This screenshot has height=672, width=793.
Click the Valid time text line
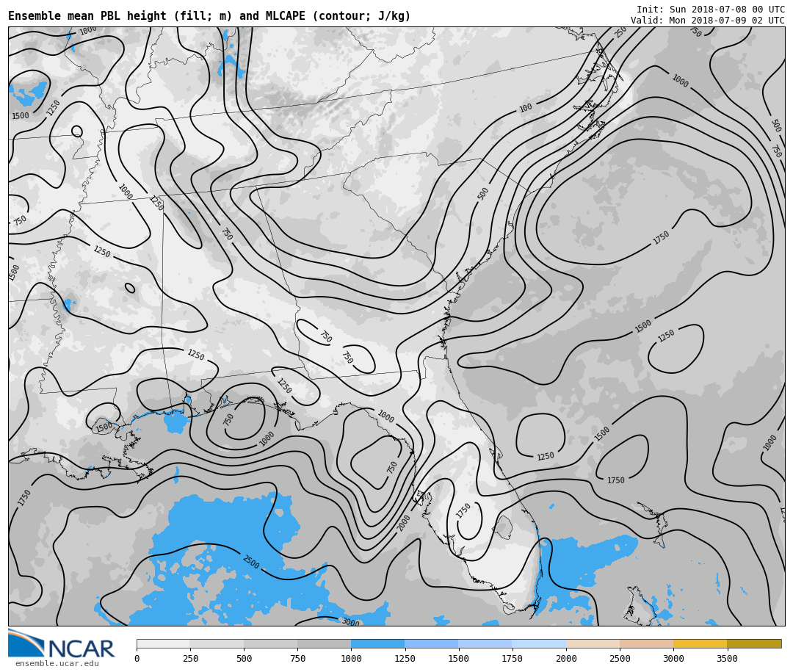pyautogui.click(x=707, y=21)
